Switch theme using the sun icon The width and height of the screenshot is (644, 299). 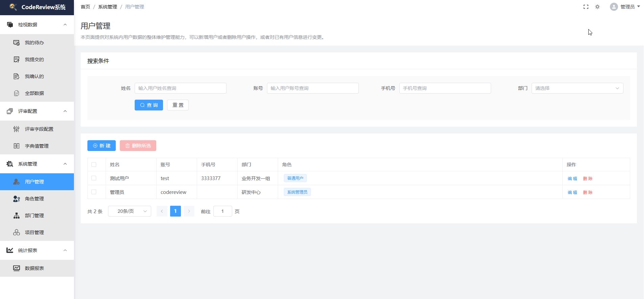click(597, 7)
